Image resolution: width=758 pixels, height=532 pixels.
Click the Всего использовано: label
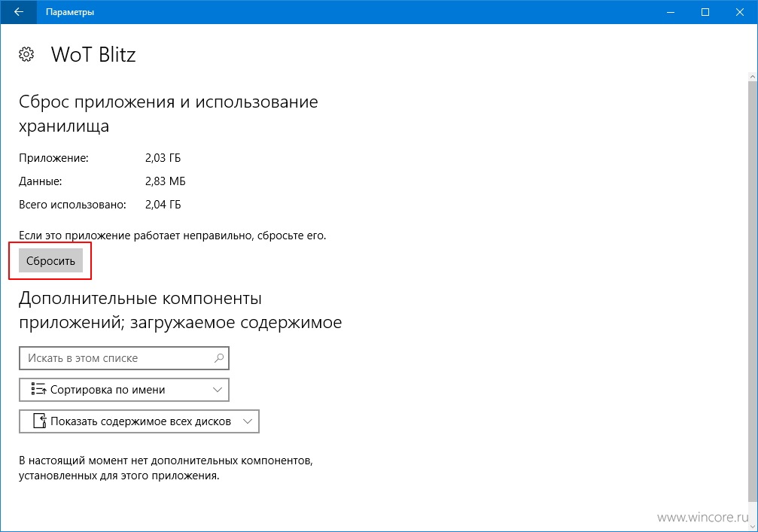72,205
